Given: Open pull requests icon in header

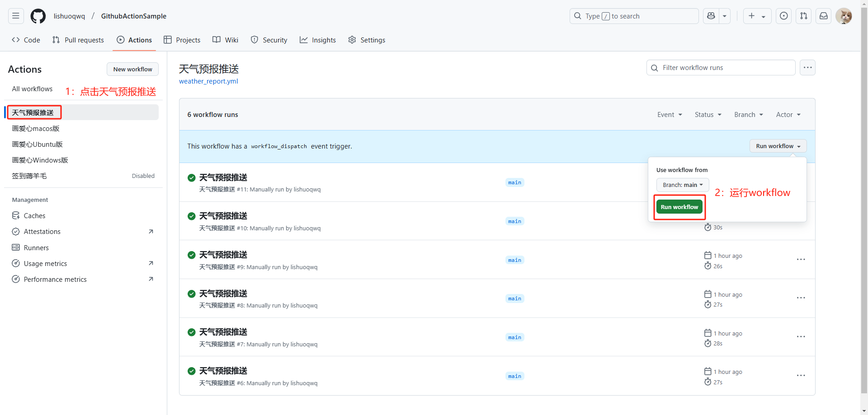Looking at the screenshot, I should (803, 16).
